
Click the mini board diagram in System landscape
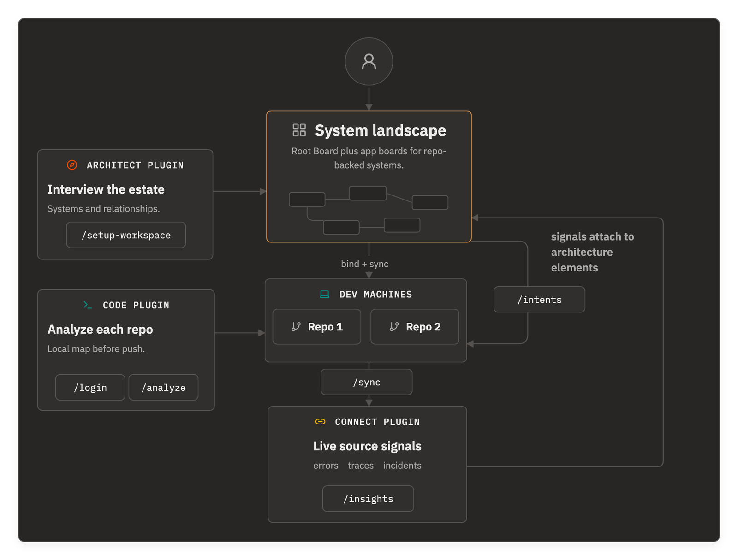click(x=369, y=210)
